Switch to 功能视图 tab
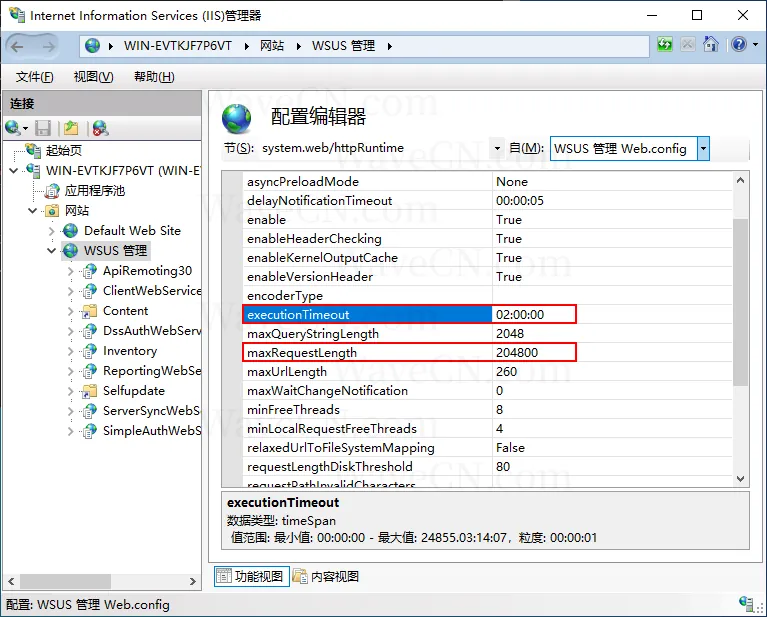The width and height of the screenshot is (767, 617). point(252,576)
